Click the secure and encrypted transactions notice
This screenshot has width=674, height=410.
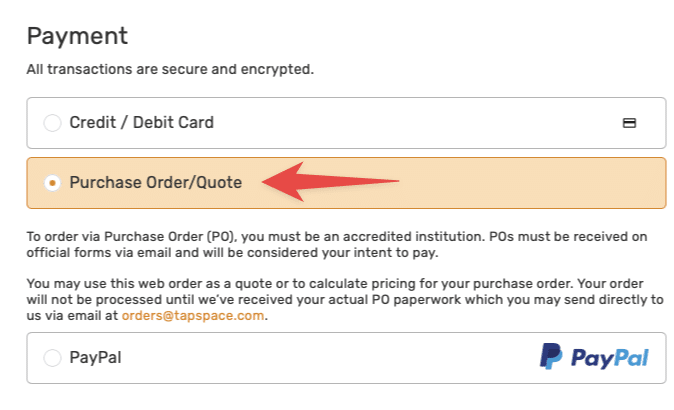pyautogui.click(x=170, y=70)
